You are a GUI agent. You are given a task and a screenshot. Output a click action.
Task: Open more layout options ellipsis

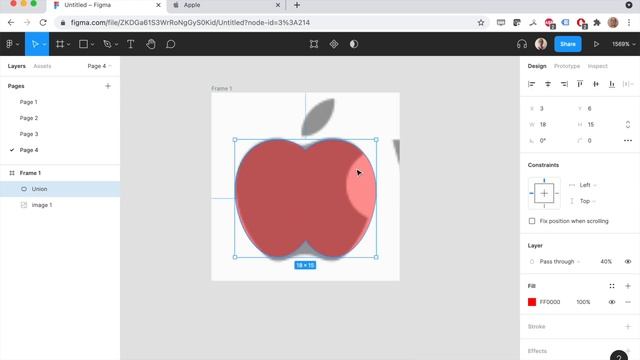[628, 140]
